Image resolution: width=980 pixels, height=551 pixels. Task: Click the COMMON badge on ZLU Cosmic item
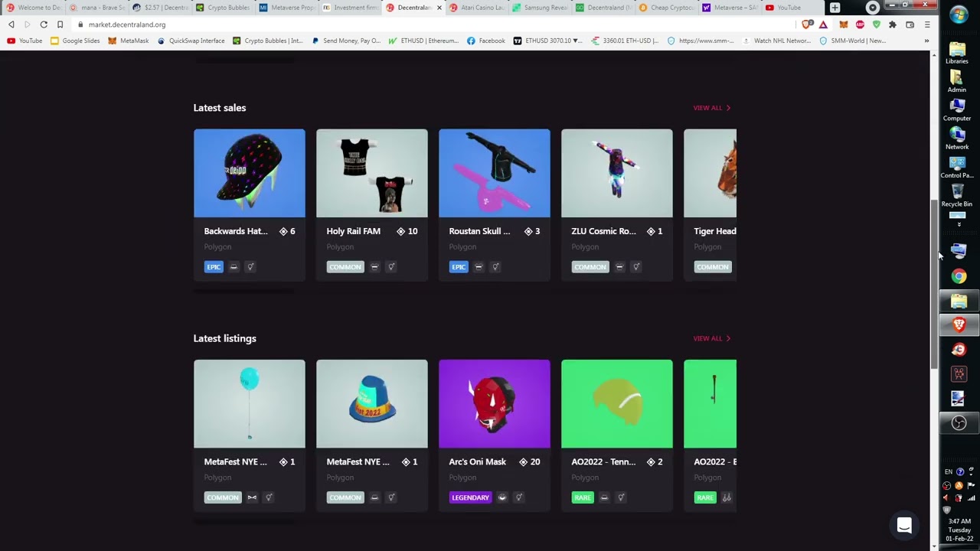(x=590, y=267)
